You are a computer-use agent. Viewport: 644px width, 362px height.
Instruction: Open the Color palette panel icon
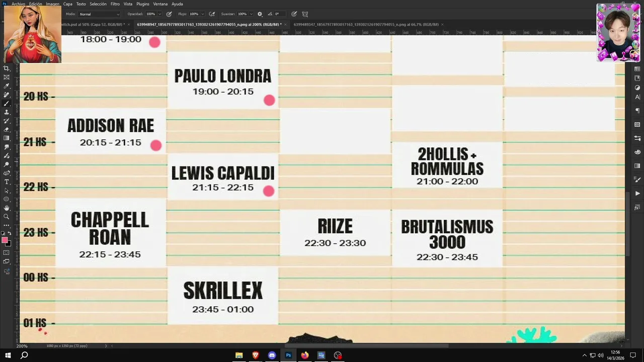pyautogui.click(x=637, y=152)
